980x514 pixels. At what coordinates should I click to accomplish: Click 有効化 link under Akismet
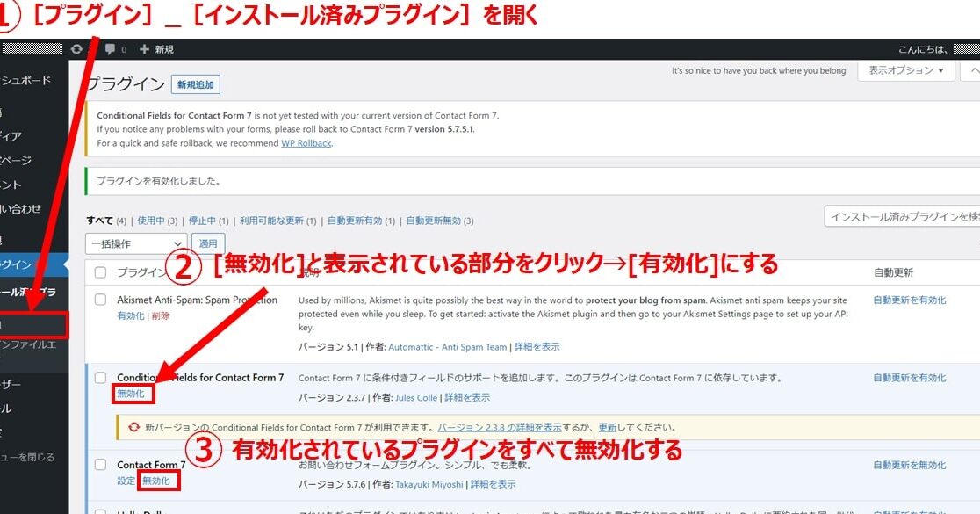[x=131, y=315]
